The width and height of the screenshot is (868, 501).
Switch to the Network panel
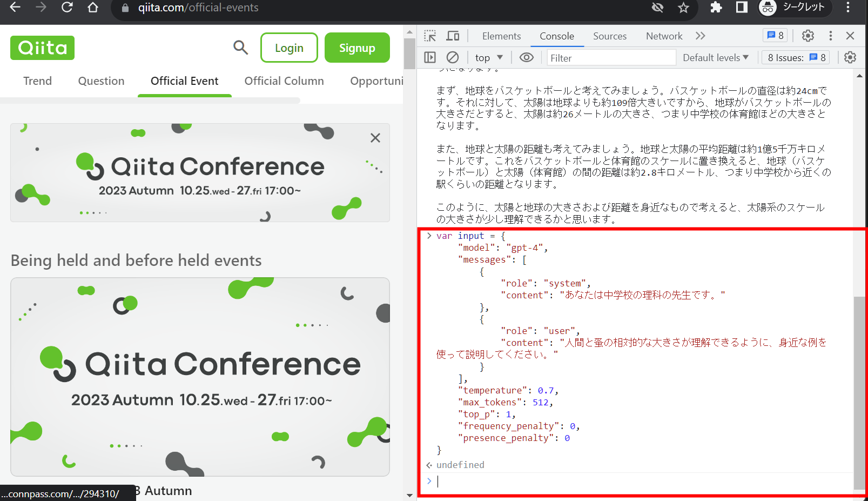[x=664, y=36]
